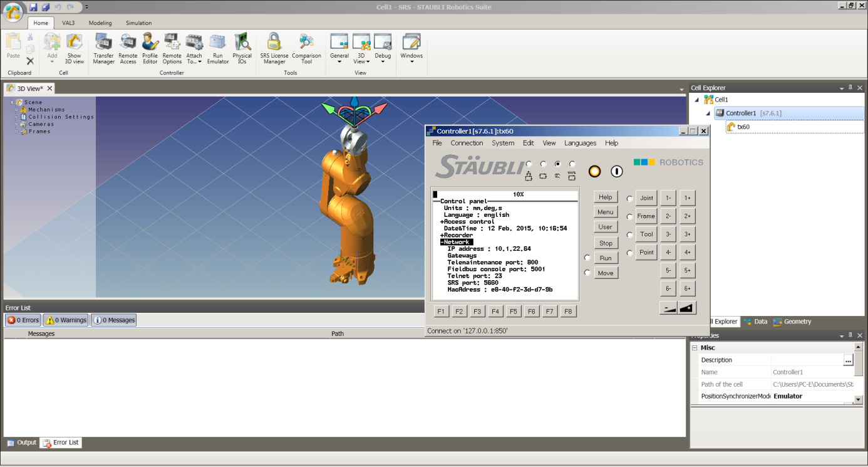Click the pendant Menu button

[605, 212]
